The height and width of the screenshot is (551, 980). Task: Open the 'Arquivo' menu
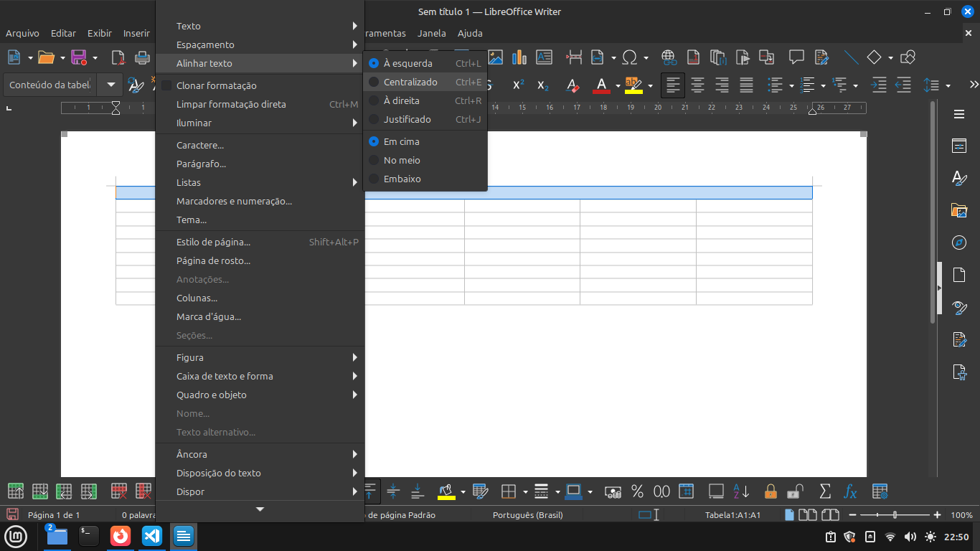(22, 33)
